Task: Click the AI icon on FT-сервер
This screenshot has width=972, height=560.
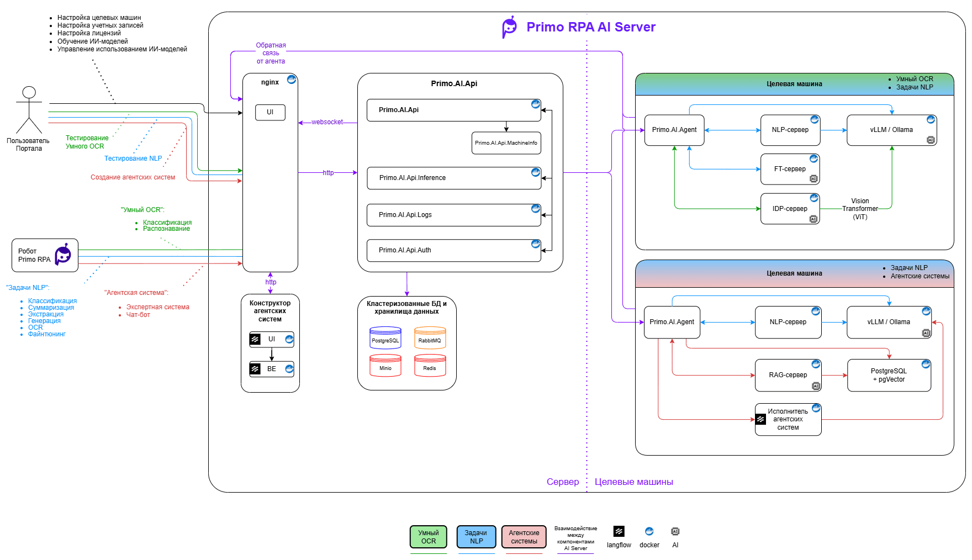Action: 813,178
